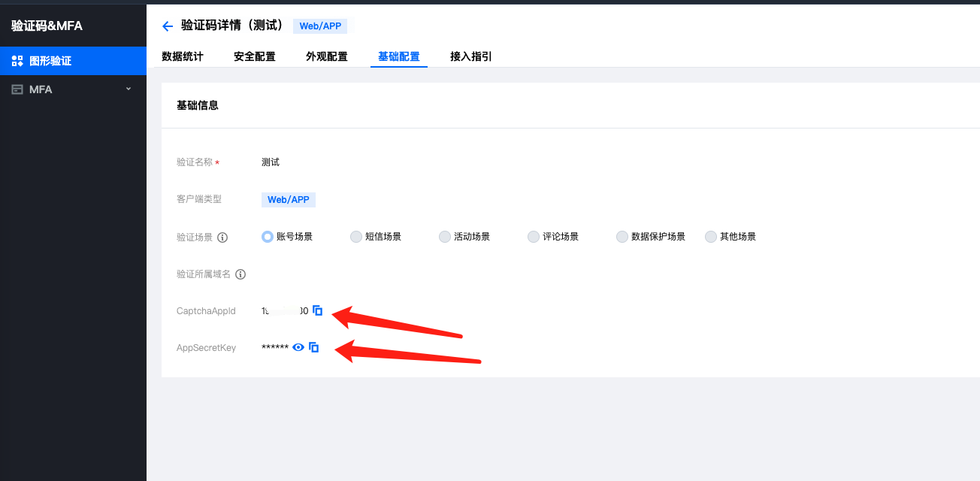This screenshot has width=980, height=481.
Task: Go to the 外观配置 tab
Action: 327,56
